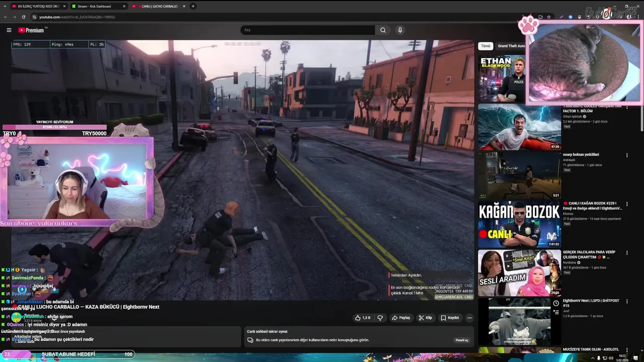The image size is (644, 362).
Task: Open the YouTube hamburger guide menu
Action: 9,30
